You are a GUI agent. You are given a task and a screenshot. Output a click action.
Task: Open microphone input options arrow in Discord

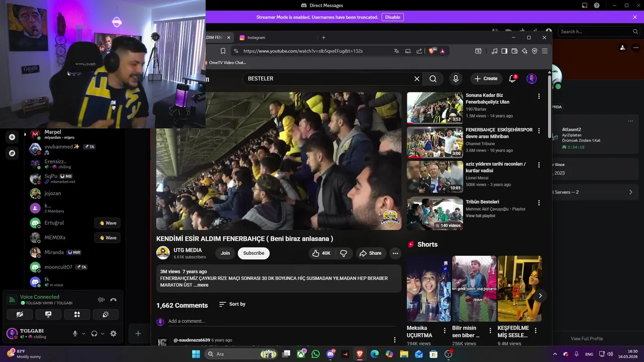84,333
